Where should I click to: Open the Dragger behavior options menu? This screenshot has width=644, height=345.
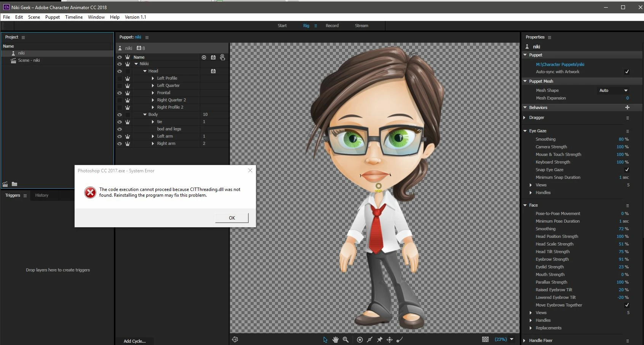click(628, 118)
